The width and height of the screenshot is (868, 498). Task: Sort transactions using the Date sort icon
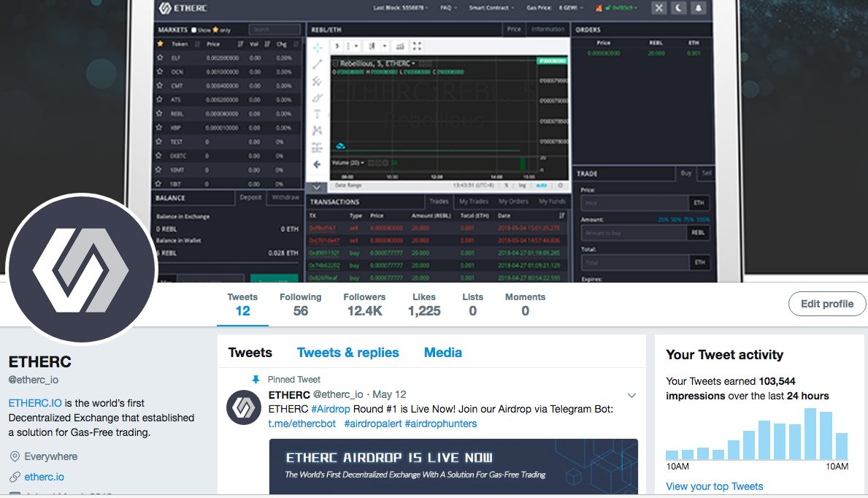(x=561, y=215)
